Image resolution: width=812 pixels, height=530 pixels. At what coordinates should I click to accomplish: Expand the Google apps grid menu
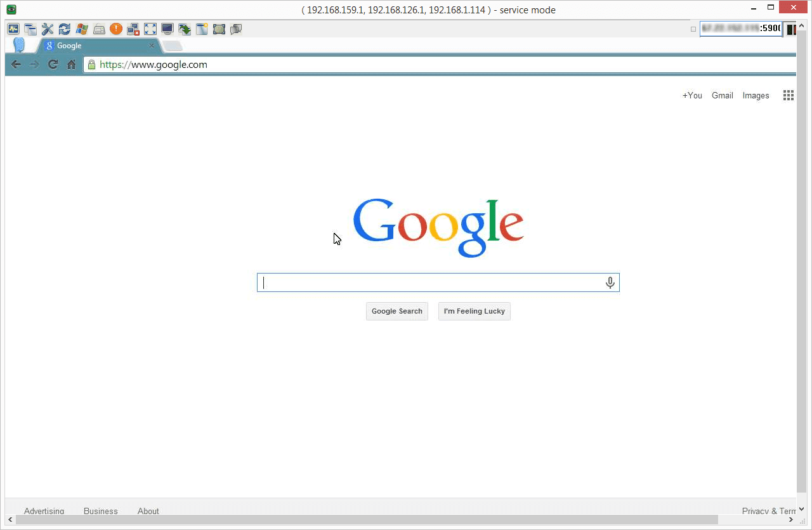[x=788, y=95]
